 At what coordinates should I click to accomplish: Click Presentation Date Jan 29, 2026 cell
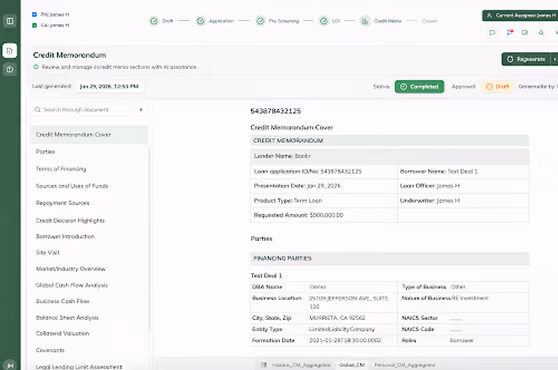(324, 186)
